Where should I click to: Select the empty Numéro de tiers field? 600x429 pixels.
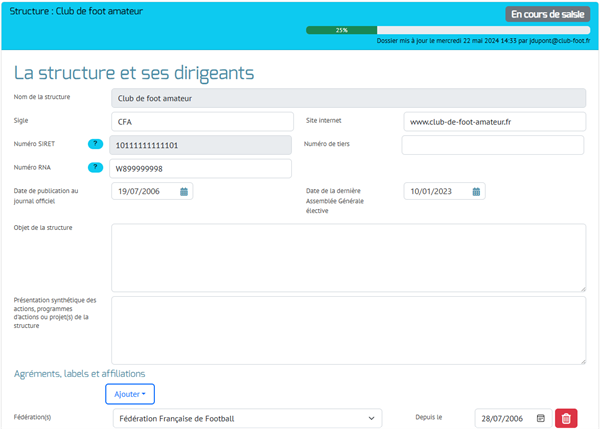tap(492, 145)
